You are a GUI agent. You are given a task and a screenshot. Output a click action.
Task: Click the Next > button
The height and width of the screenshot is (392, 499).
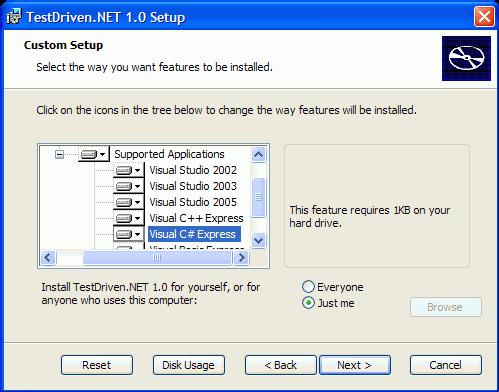(355, 365)
